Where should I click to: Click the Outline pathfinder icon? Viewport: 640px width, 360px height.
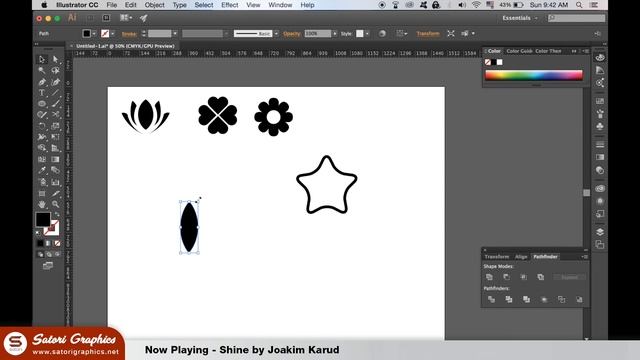(562, 300)
